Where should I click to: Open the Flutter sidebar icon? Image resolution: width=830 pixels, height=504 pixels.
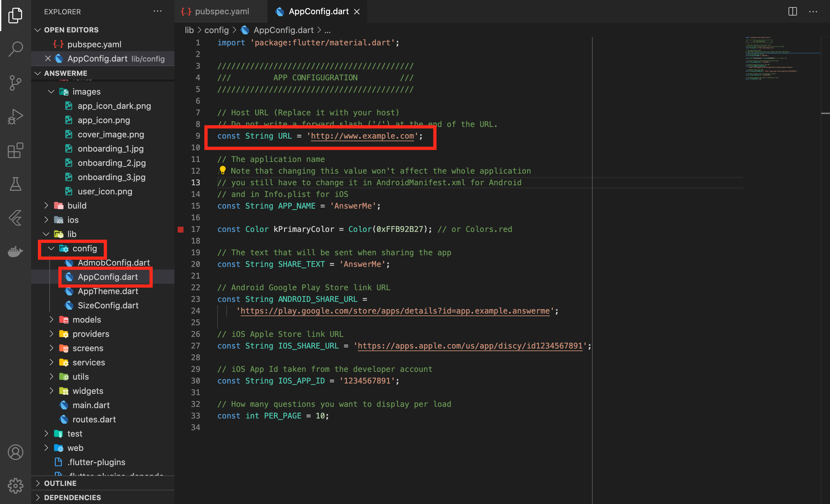[x=15, y=217]
